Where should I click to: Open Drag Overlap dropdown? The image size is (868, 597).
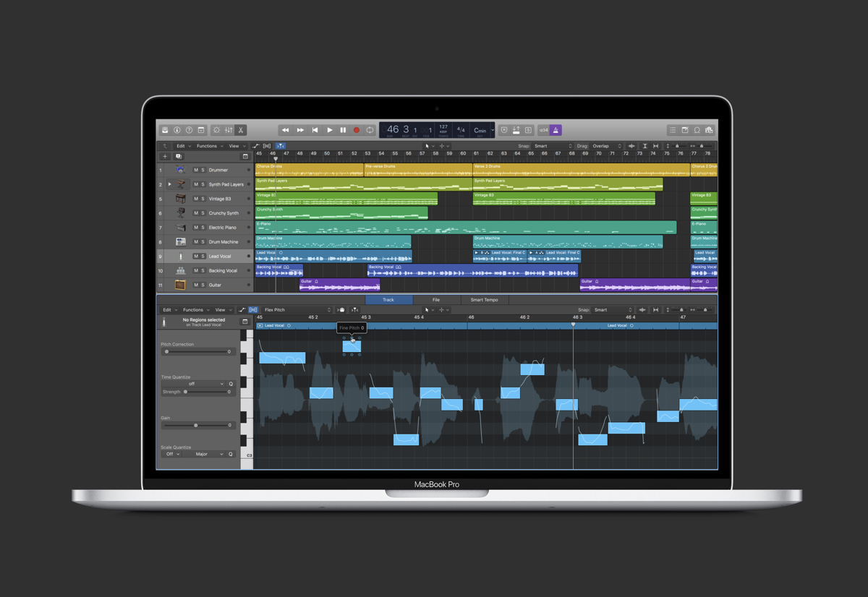click(606, 146)
